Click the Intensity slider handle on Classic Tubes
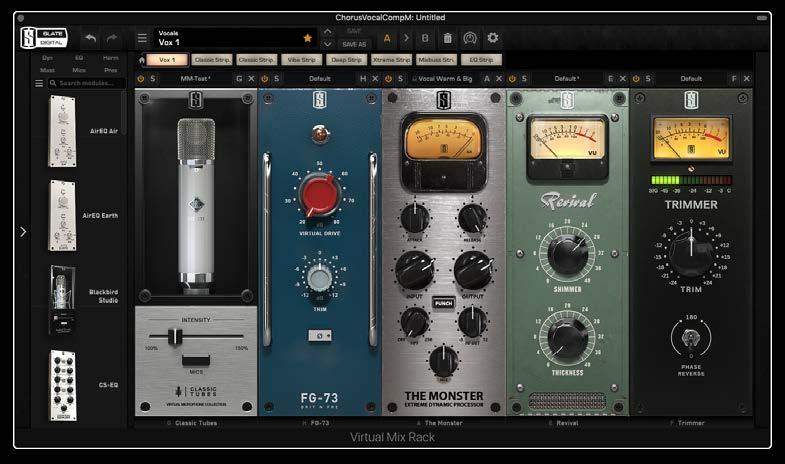Image resolution: width=785 pixels, height=464 pixels. pyautogui.click(x=174, y=336)
